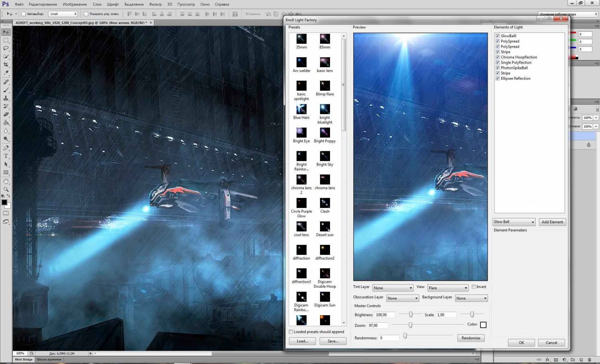Viewport: 600px width, 364px height.
Task: Open the View dropdown set to Flare
Action: (x=448, y=288)
